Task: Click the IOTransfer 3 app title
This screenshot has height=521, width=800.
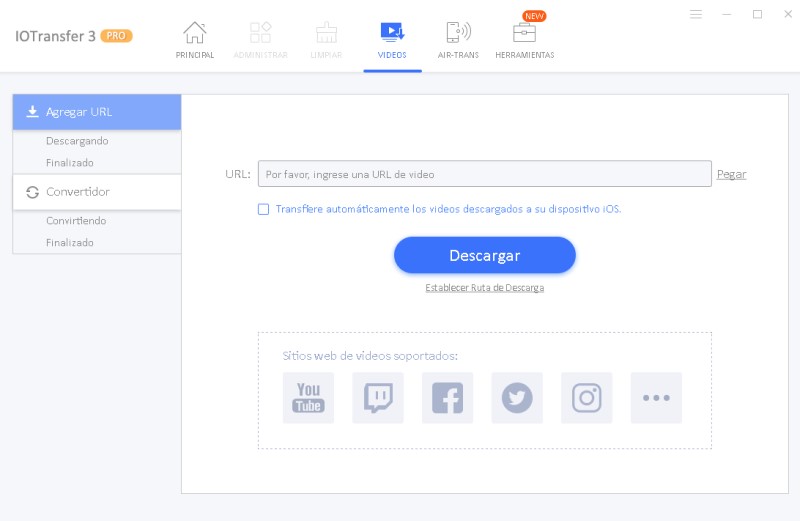Action: pos(55,36)
